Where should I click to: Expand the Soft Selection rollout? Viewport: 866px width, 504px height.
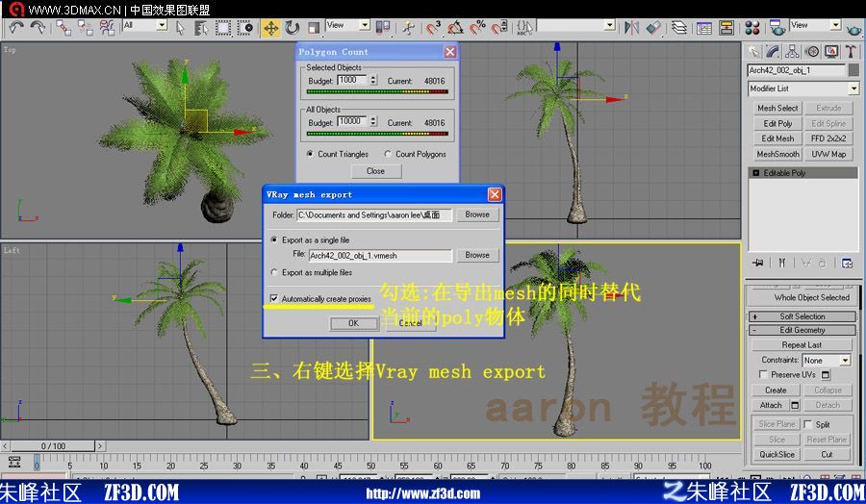pyautogui.click(x=802, y=316)
